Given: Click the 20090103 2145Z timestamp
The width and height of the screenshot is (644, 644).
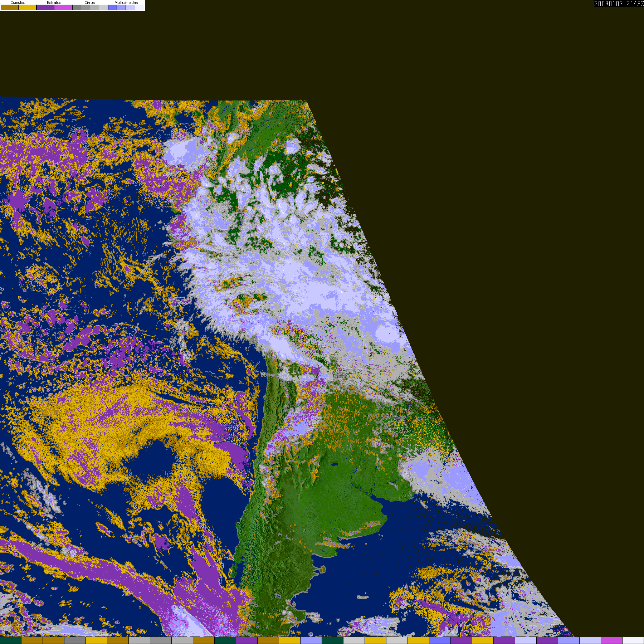Looking at the screenshot, I should [x=619, y=4].
